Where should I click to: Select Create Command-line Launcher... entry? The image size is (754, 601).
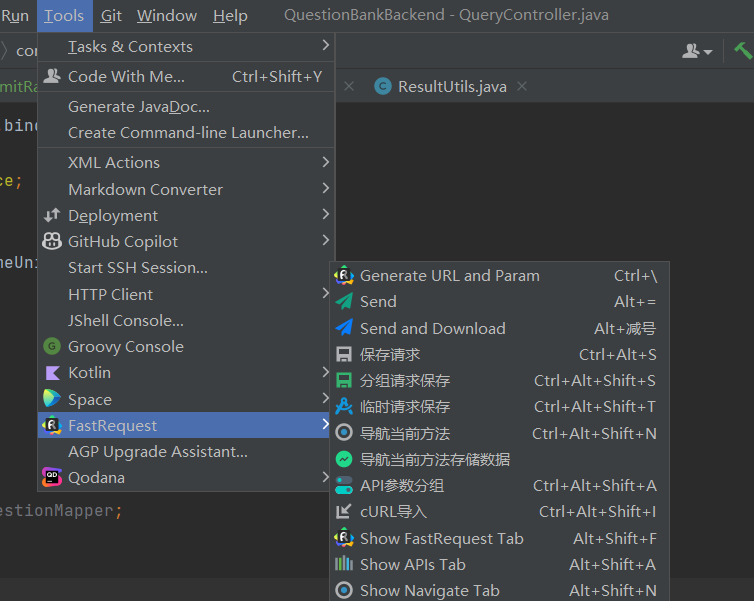(186, 133)
